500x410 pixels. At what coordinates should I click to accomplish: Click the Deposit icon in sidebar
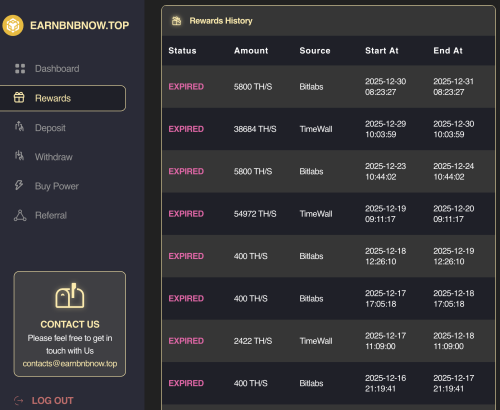19,127
